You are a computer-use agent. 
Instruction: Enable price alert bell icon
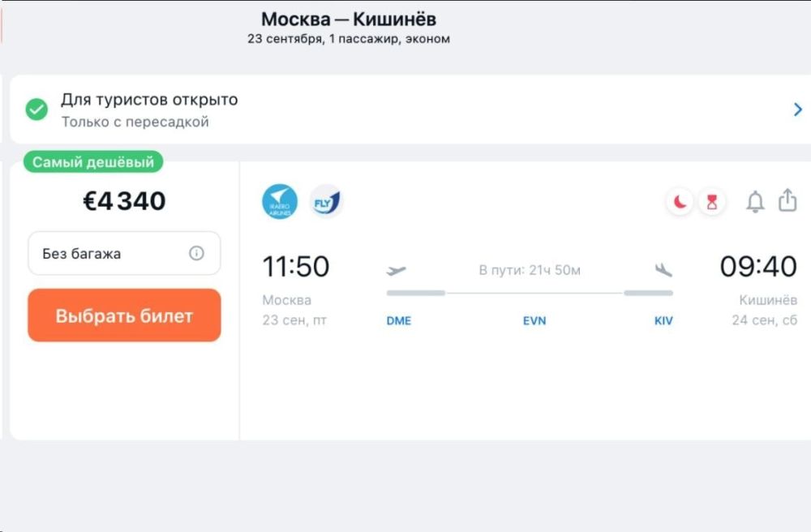[x=755, y=201]
